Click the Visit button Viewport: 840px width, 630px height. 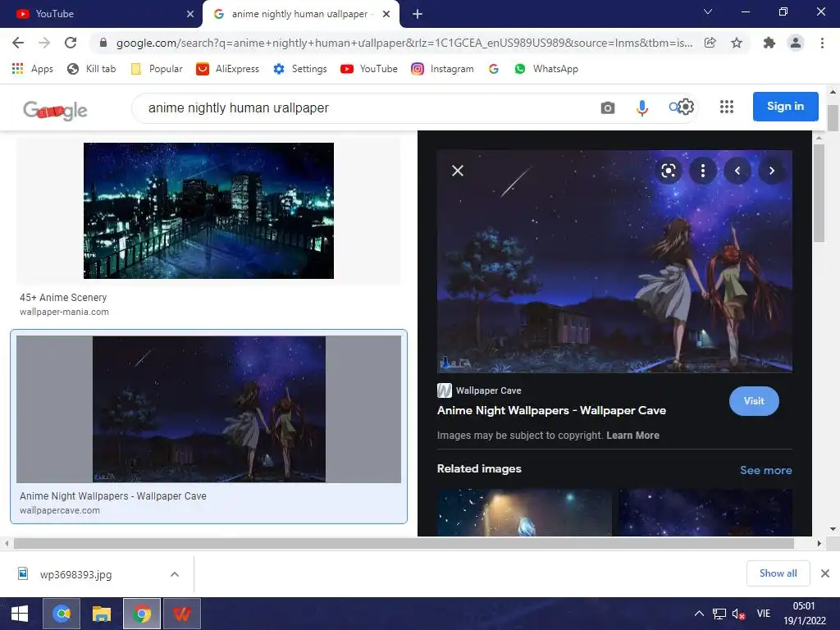pos(754,400)
